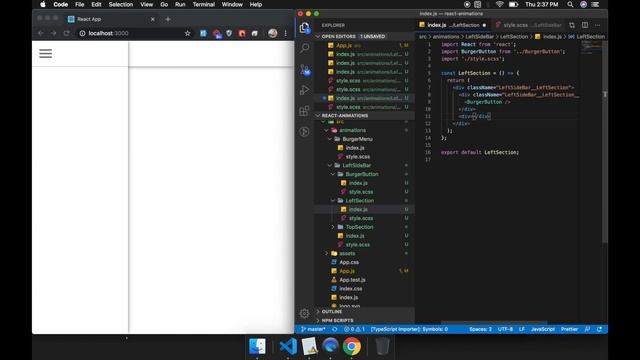This screenshot has height=360, width=640.
Task: Open the Terminal menu
Action: click(204, 4)
